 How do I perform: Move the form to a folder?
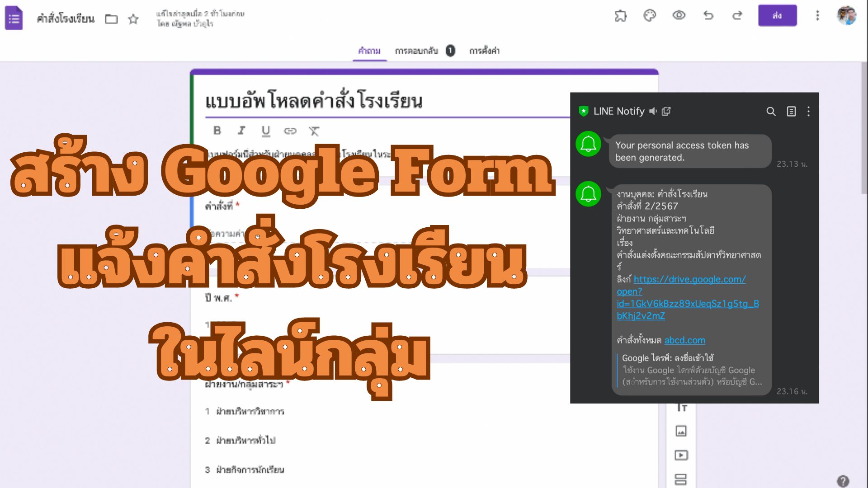111,19
